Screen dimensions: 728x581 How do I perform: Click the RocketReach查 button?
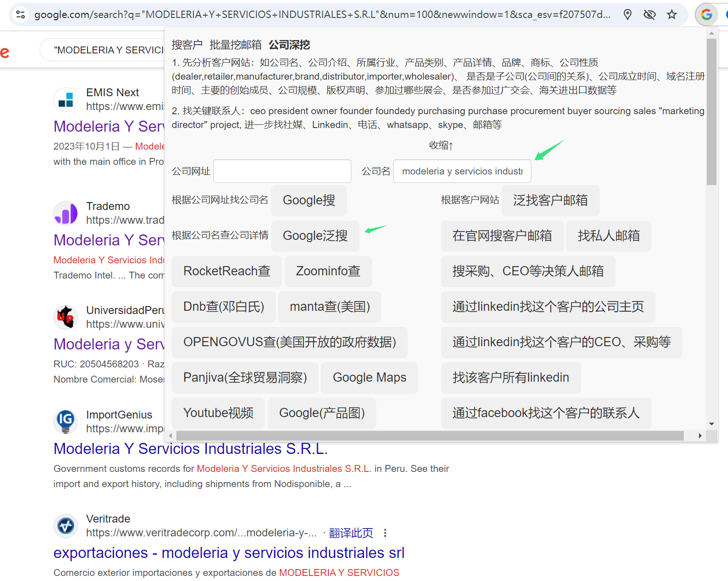[x=227, y=271]
